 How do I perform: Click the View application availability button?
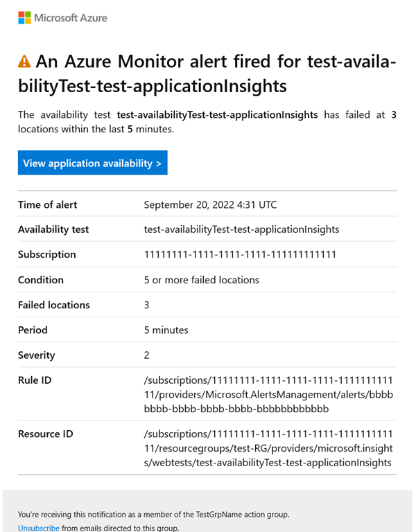tap(92, 163)
